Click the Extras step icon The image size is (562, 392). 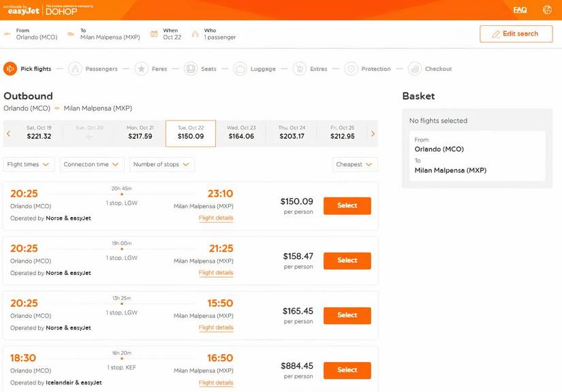pyautogui.click(x=300, y=68)
